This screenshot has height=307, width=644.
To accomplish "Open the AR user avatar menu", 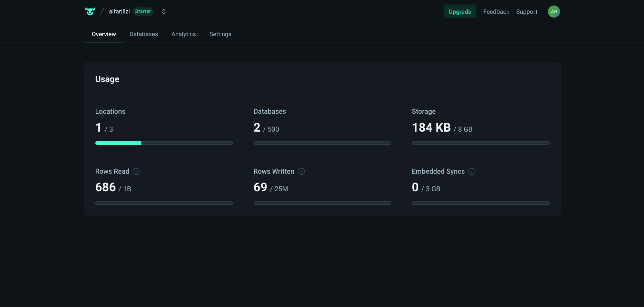I will (x=554, y=12).
